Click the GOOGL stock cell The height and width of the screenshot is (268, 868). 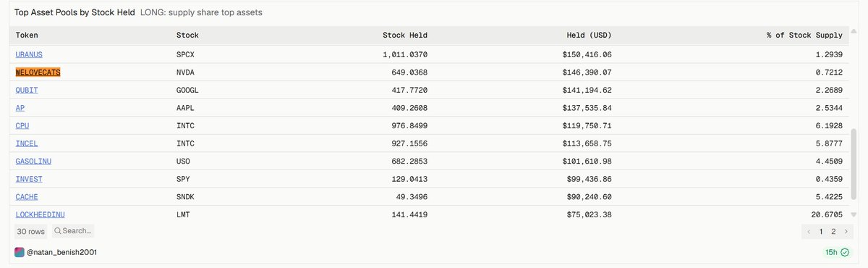[187, 91]
